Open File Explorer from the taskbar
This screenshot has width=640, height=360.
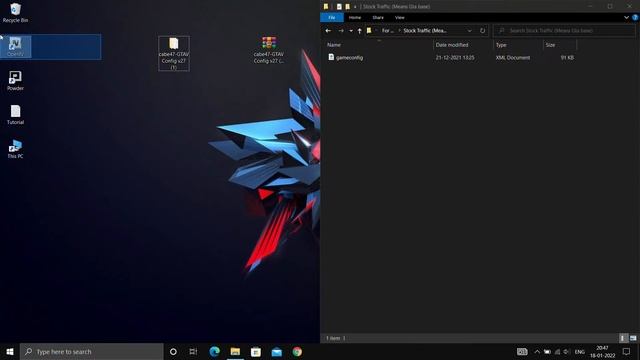tap(235, 351)
